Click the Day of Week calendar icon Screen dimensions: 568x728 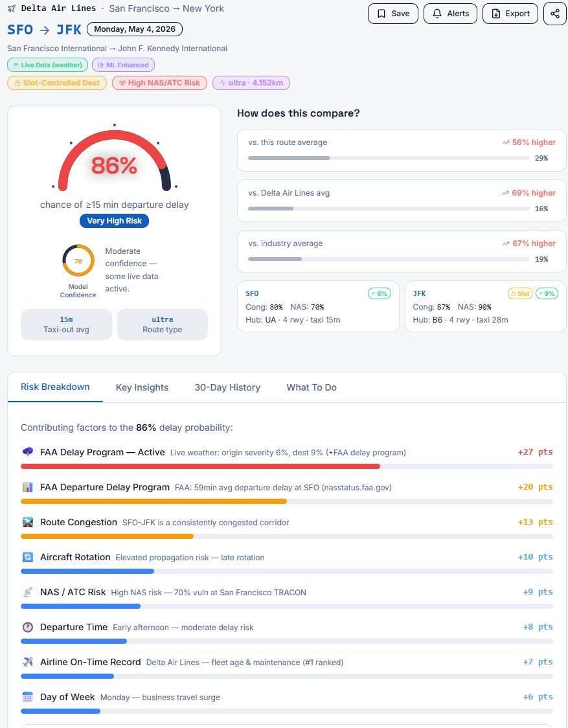pyautogui.click(x=28, y=697)
